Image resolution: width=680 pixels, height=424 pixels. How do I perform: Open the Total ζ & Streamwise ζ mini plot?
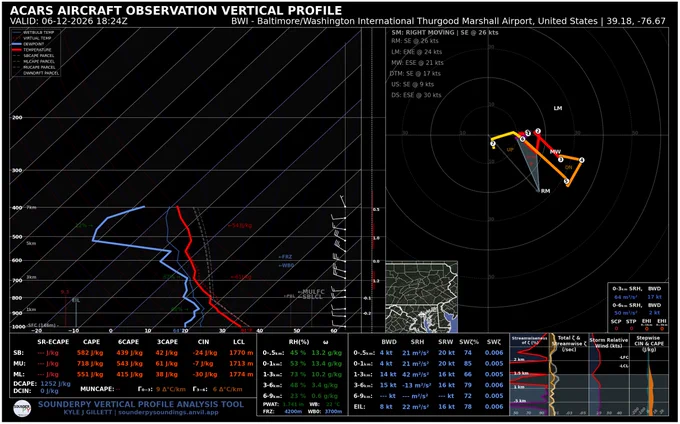point(569,375)
